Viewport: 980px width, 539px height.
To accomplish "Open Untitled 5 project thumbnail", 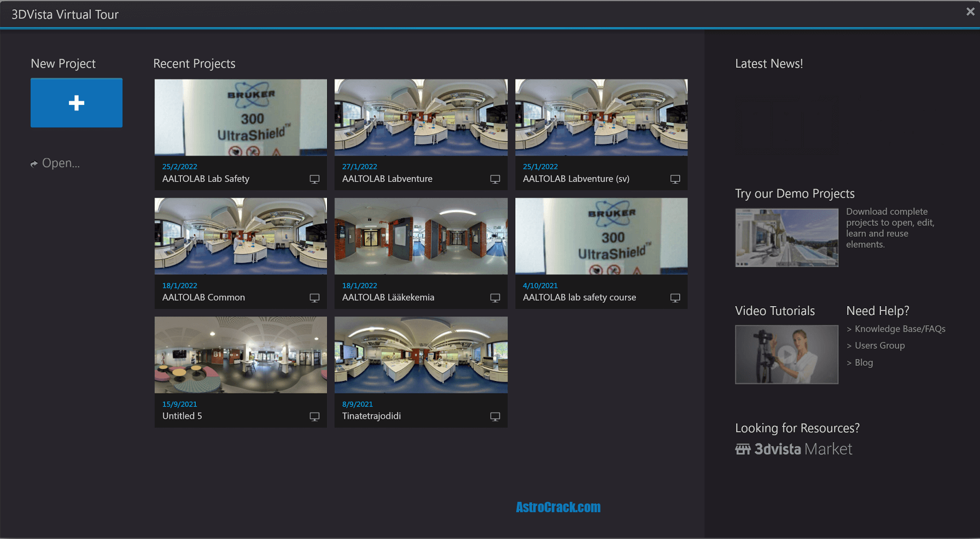I will click(241, 355).
